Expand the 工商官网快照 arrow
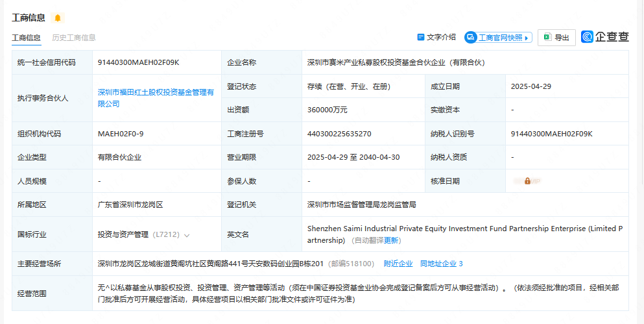This screenshot has width=644, height=324. click(x=527, y=38)
